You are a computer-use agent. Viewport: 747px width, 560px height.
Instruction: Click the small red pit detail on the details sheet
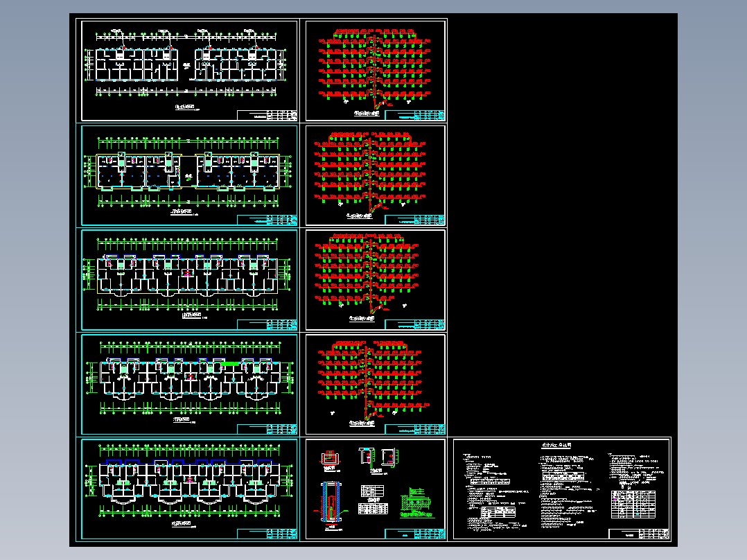[330, 459]
